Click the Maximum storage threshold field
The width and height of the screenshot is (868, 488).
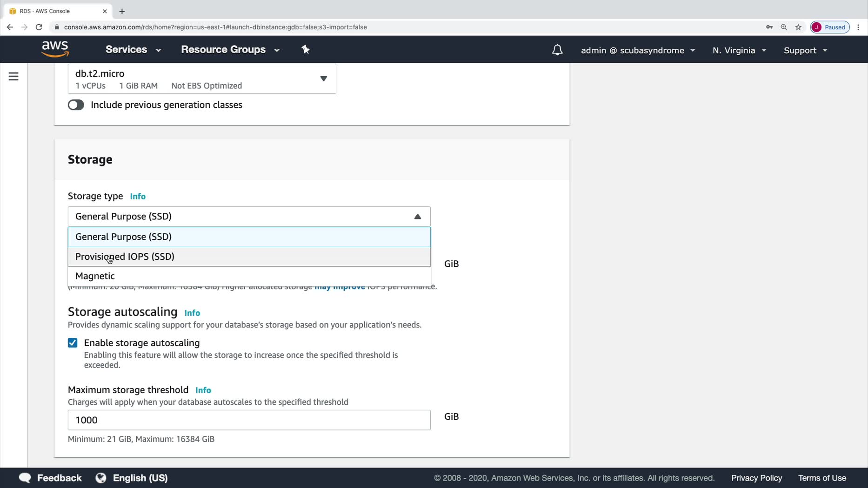(x=249, y=420)
